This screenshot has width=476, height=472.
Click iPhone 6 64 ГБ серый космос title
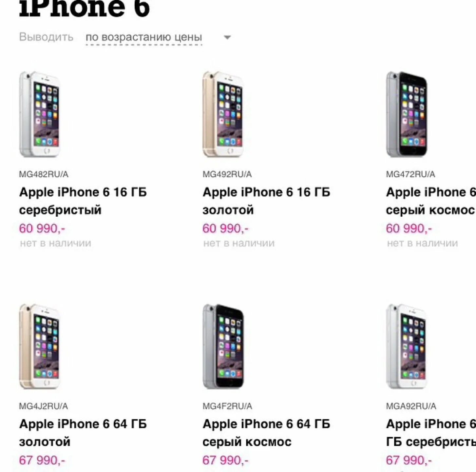coord(266,433)
